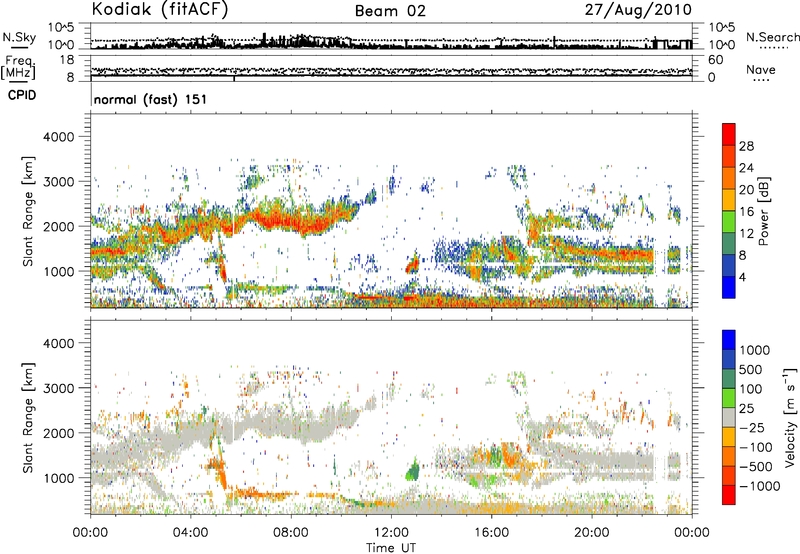Click the "-1000" label on the Velocity color bar

(x=760, y=486)
